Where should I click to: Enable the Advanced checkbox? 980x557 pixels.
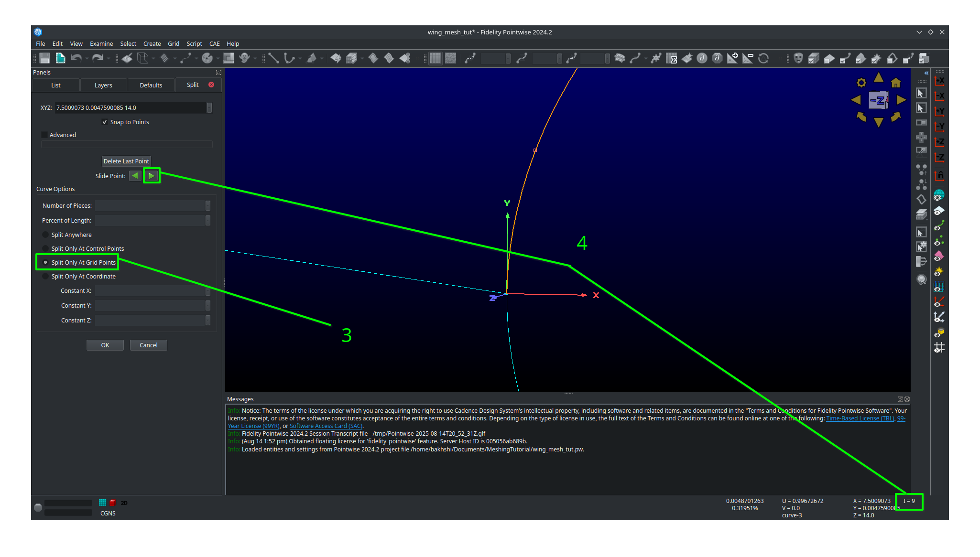click(x=44, y=135)
